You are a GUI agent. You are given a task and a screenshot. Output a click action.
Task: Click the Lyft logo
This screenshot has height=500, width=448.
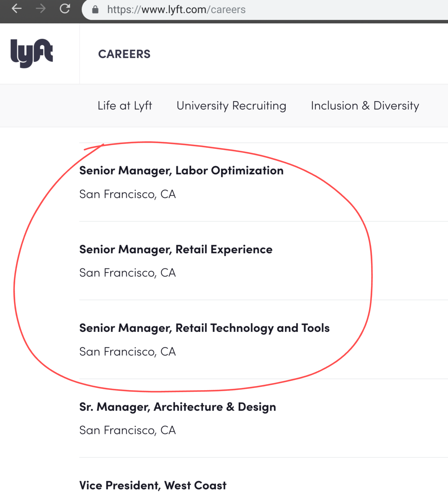32,53
